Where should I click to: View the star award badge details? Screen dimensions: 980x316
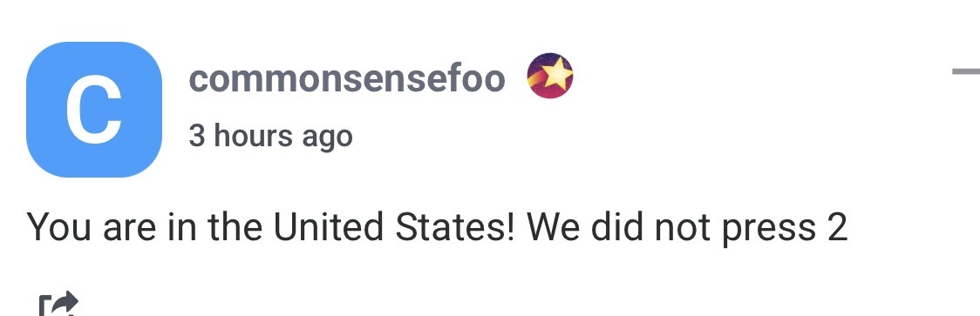(550, 76)
